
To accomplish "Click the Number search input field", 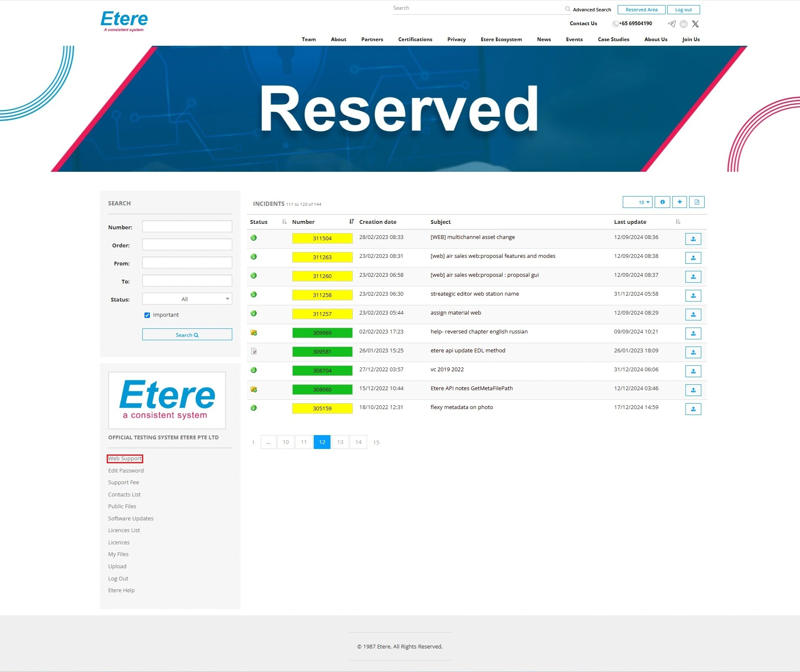I will (187, 227).
